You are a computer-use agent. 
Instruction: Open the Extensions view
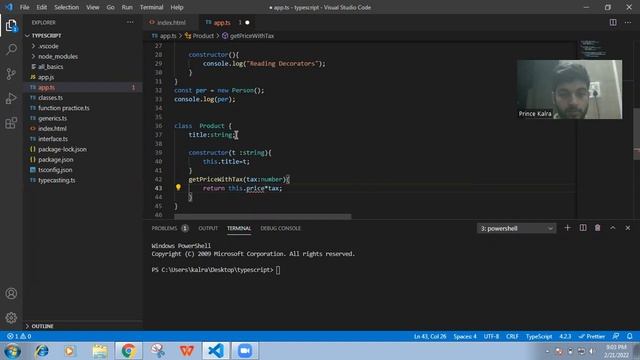(x=11, y=123)
